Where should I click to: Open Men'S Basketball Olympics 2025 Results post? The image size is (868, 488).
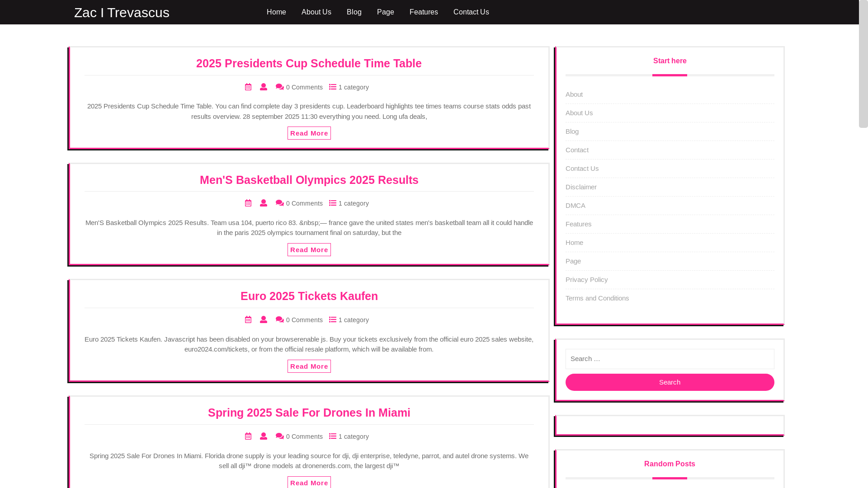click(x=309, y=180)
